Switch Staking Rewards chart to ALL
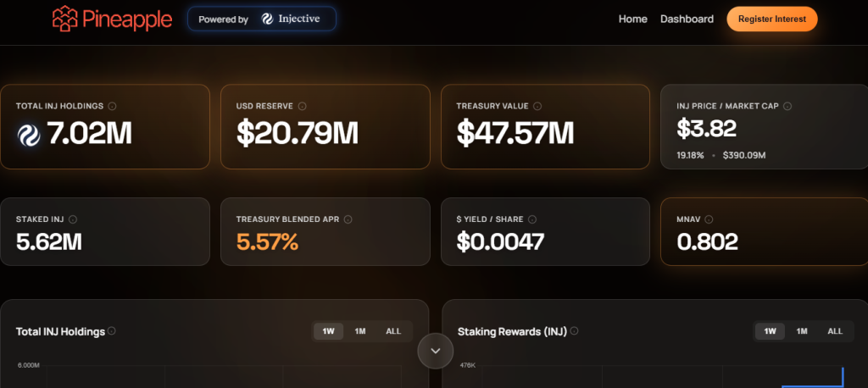 click(x=835, y=331)
